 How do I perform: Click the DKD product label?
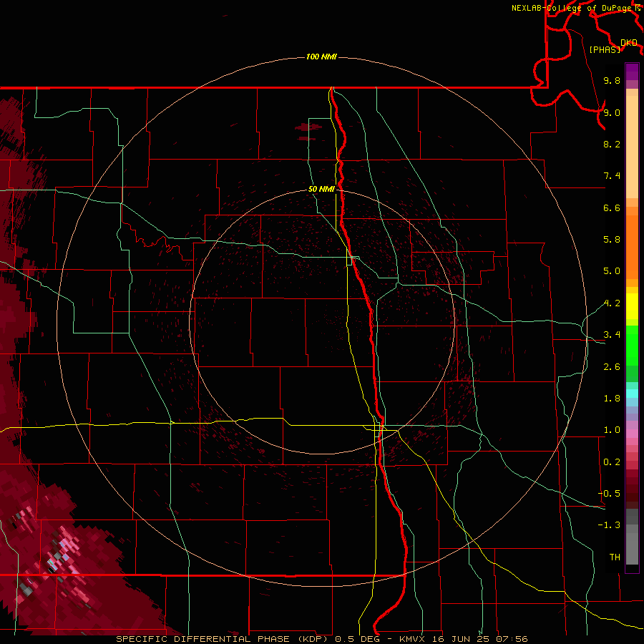point(629,43)
